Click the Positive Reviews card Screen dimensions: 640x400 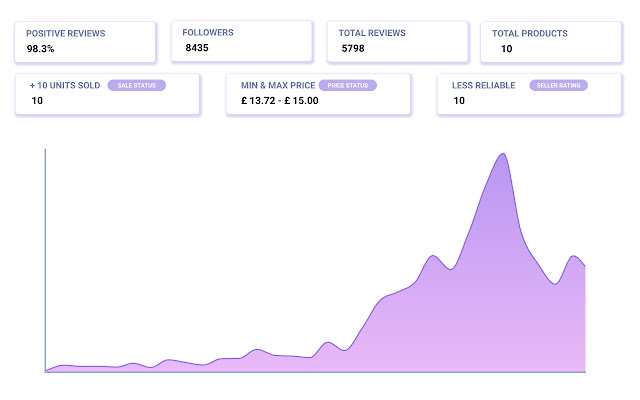(x=85, y=42)
